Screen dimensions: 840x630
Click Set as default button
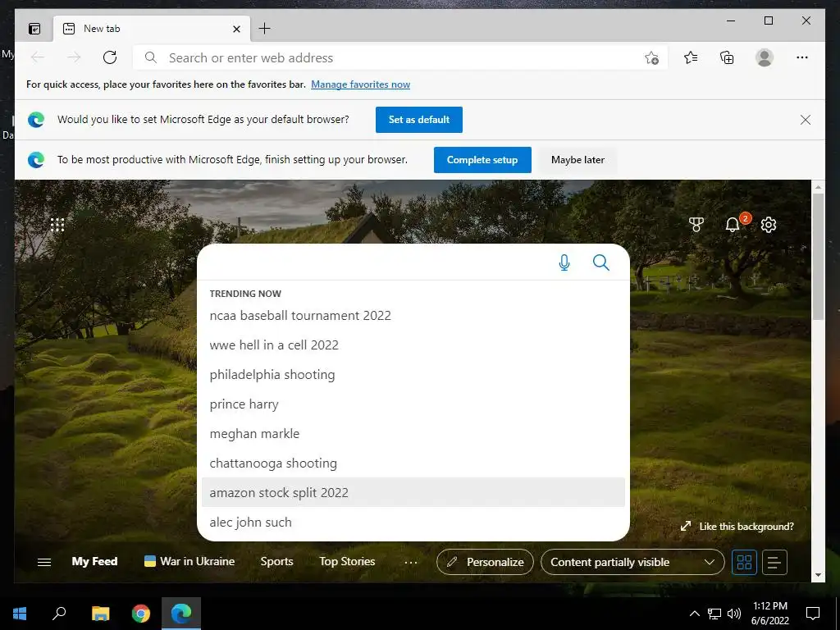pos(419,120)
